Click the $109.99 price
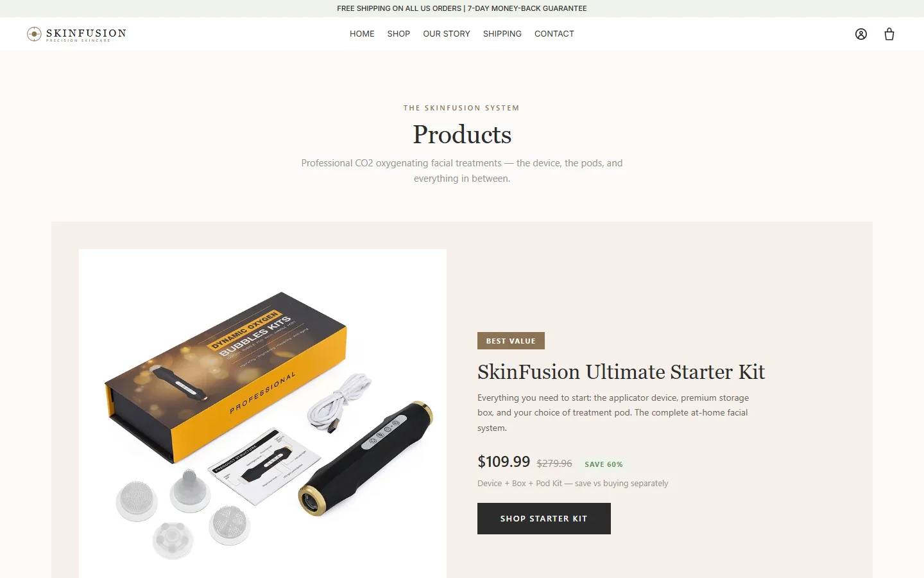924x578 pixels. click(x=504, y=462)
